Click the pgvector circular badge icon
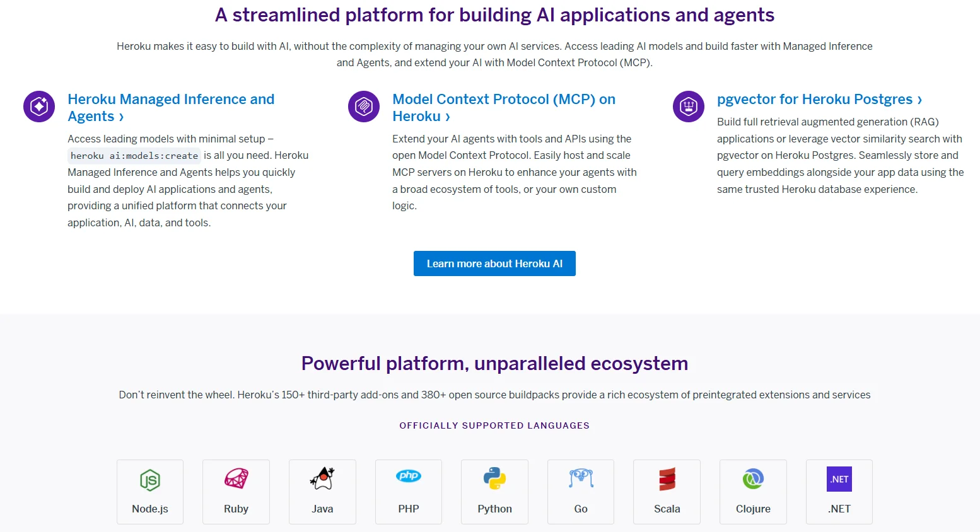 (x=688, y=107)
